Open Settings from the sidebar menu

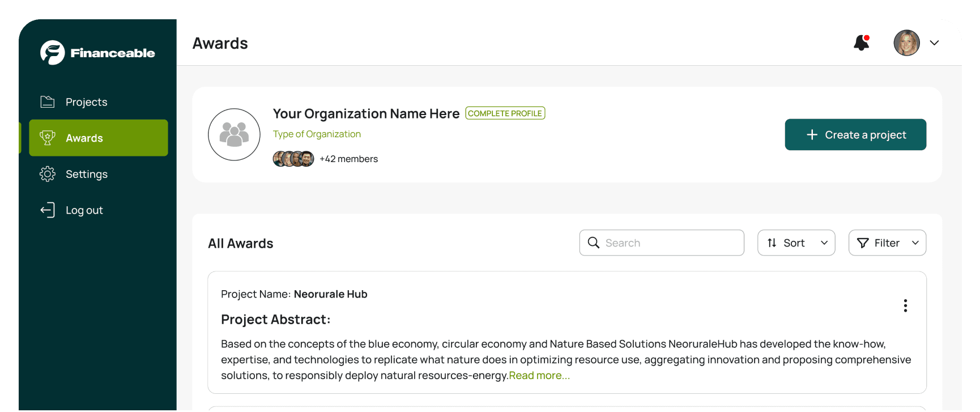[86, 174]
